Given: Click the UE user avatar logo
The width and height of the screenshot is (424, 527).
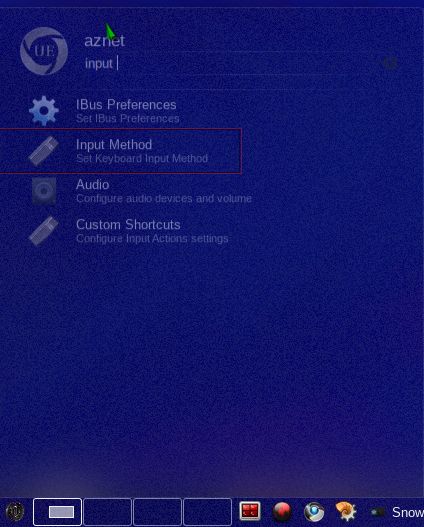Looking at the screenshot, I should (x=44, y=51).
